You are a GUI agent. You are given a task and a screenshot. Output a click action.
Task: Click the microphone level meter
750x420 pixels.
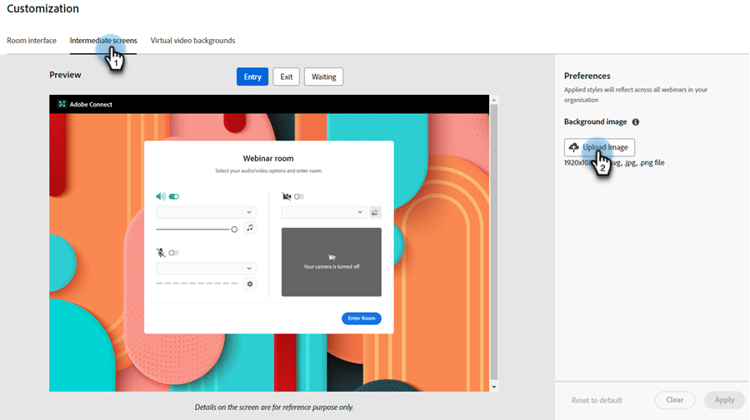point(197,284)
